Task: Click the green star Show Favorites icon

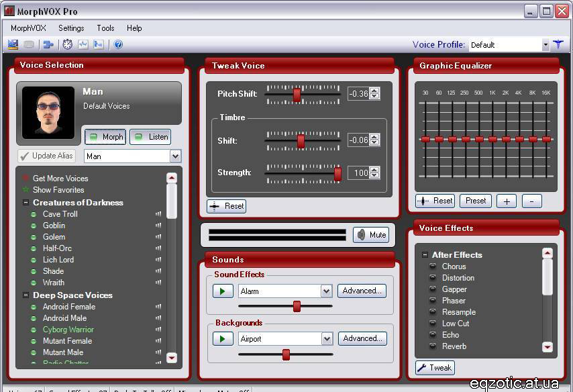Action: pos(25,189)
